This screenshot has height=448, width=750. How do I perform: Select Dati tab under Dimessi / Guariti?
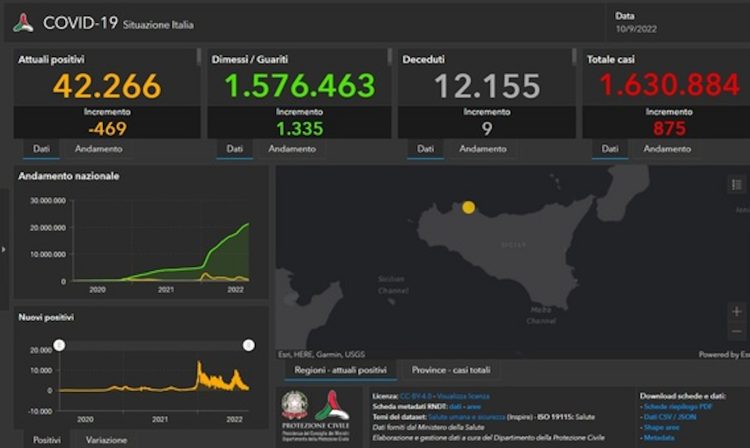pyautogui.click(x=234, y=149)
